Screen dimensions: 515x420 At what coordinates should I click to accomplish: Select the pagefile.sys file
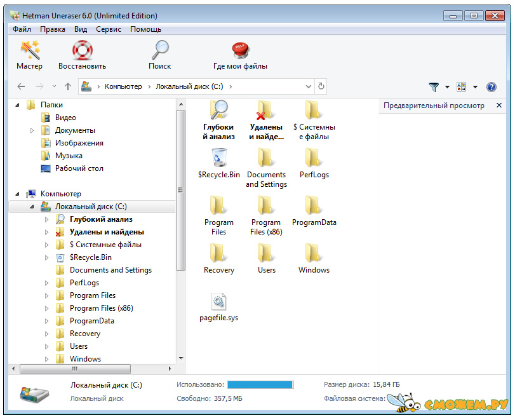coord(218,308)
